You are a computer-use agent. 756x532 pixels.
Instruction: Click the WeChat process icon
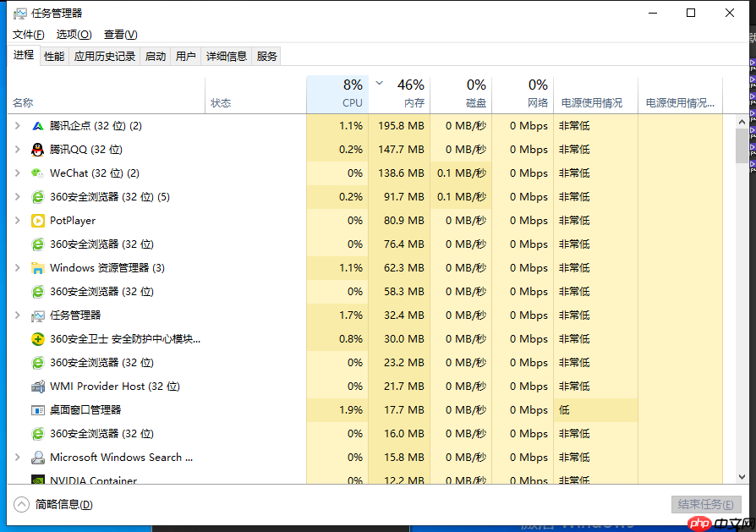tap(37, 173)
